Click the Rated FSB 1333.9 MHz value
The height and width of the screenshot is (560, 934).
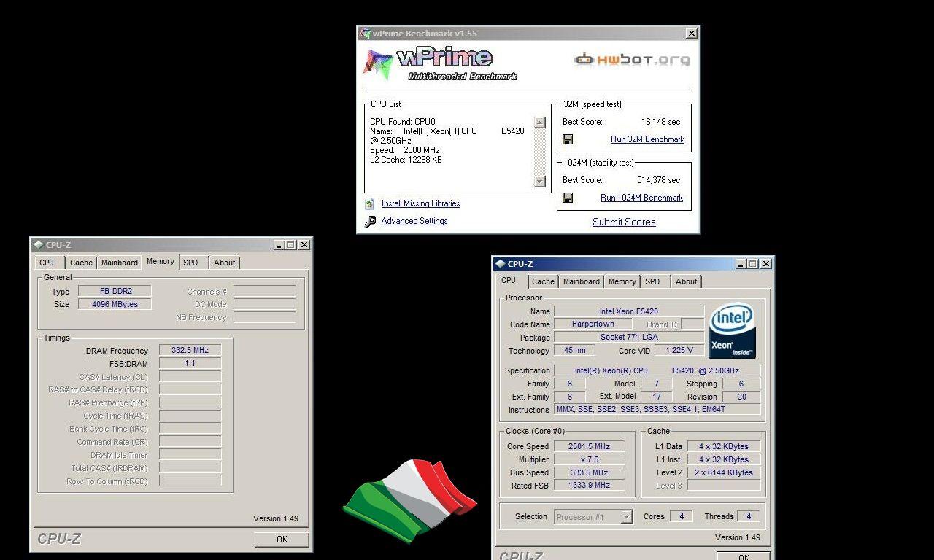pos(590,486)
